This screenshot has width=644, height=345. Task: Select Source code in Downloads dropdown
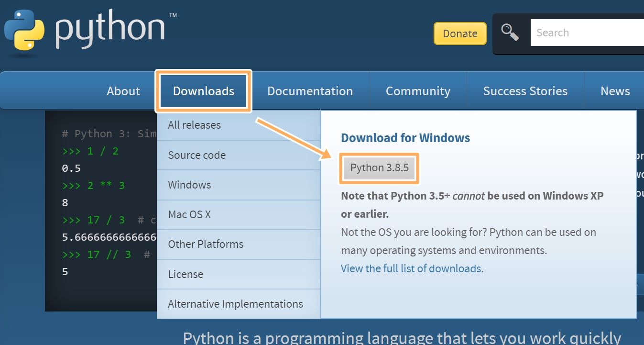(x=238, y=155)
